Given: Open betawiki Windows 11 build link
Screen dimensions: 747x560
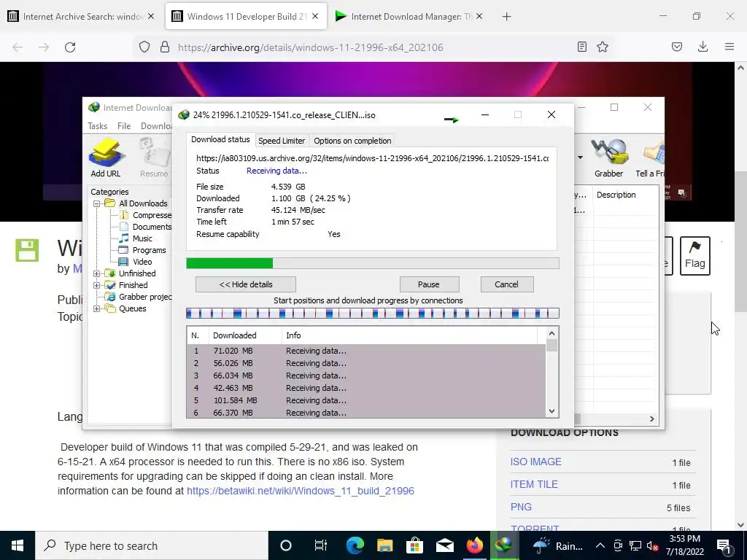Looking at the screenshot, I should [300, 491].
